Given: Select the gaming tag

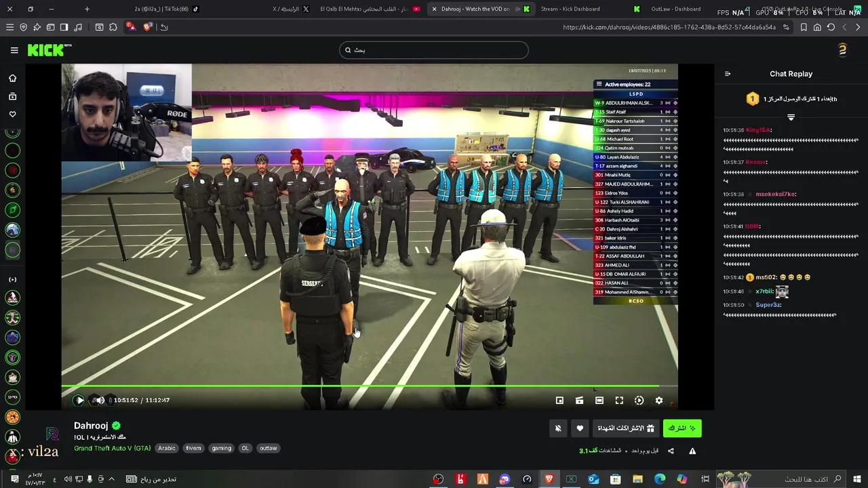Looking at the screenshot, I should (221, 448).
